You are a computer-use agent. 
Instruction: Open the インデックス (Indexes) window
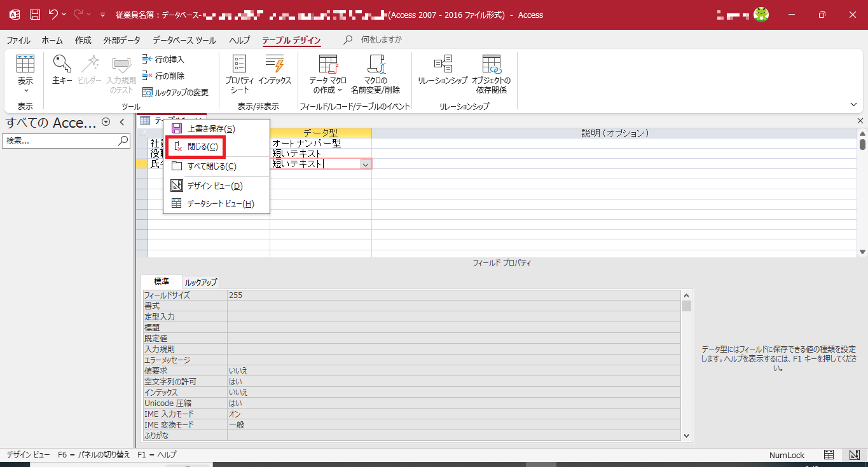pos(275,69)
